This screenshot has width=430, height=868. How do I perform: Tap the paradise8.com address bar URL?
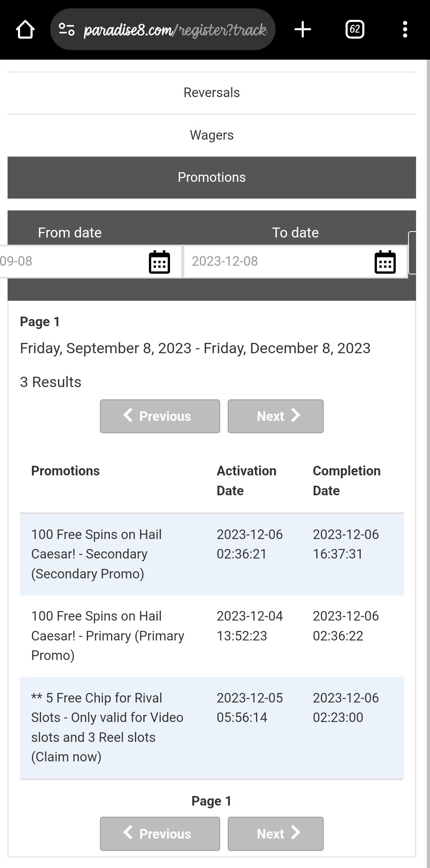pyautogui.click(x=175, y=30)
